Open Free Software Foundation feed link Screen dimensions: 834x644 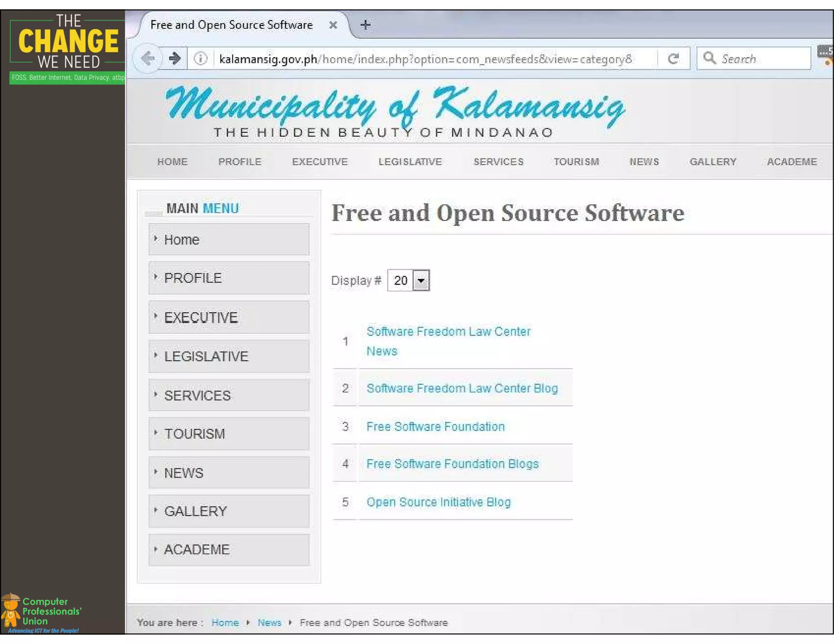pos(435,427)
